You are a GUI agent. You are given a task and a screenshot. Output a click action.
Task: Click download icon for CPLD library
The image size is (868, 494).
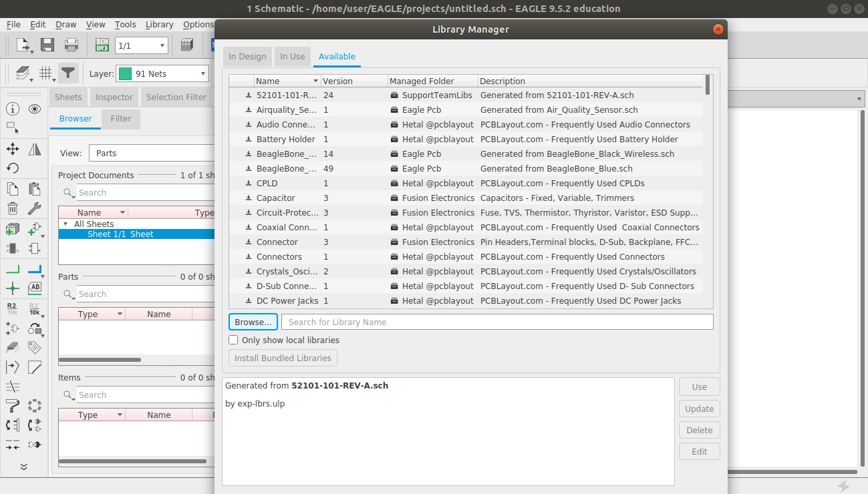249,184
